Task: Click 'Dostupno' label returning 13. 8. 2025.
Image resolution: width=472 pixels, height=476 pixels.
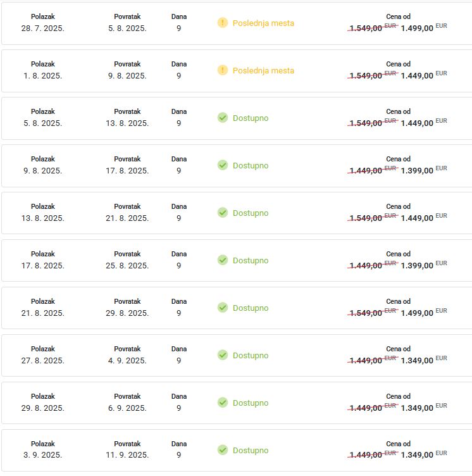Action: (251, 118)
